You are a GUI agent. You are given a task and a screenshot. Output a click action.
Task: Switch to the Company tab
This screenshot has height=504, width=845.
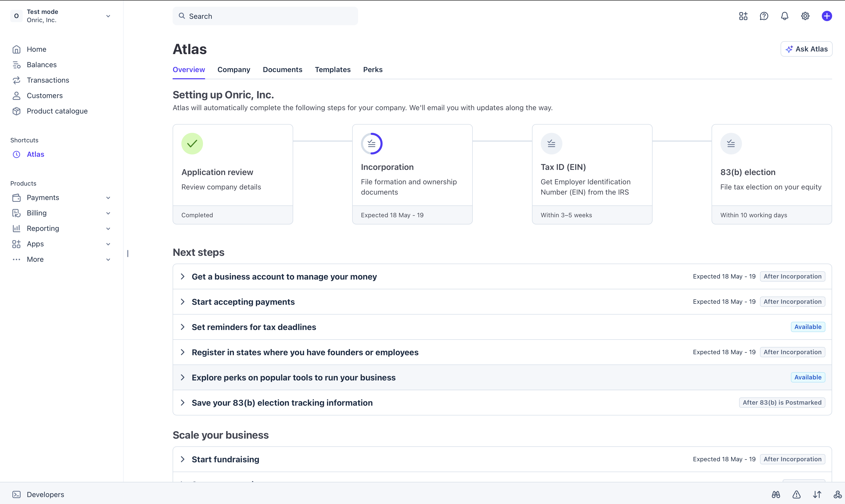pyautogui.click(x=234, y=69)
